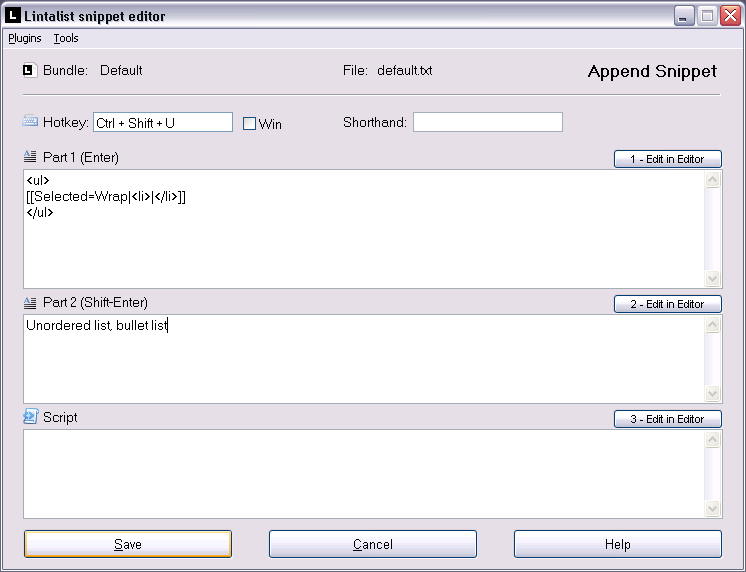
Task: Click the 'Unordered list, bullet list' text
Action: [97, 325]
